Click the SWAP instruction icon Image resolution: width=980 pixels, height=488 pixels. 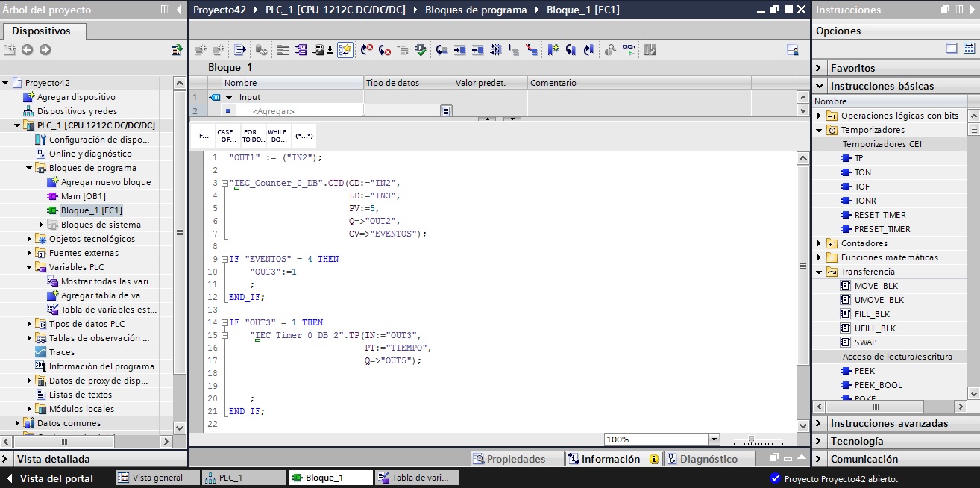coord(846,342)
